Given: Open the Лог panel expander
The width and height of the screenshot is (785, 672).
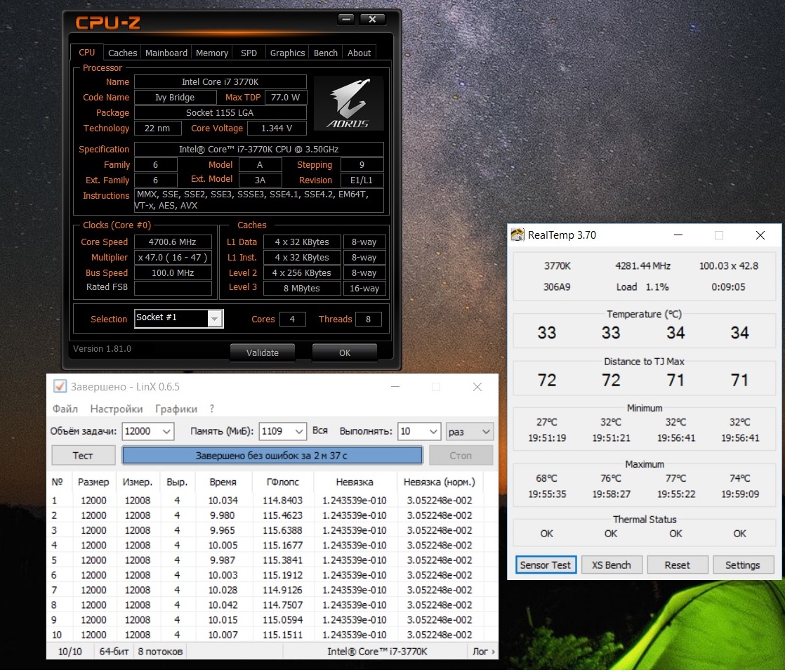Looking at the screenshot, I should click(484, 651).
